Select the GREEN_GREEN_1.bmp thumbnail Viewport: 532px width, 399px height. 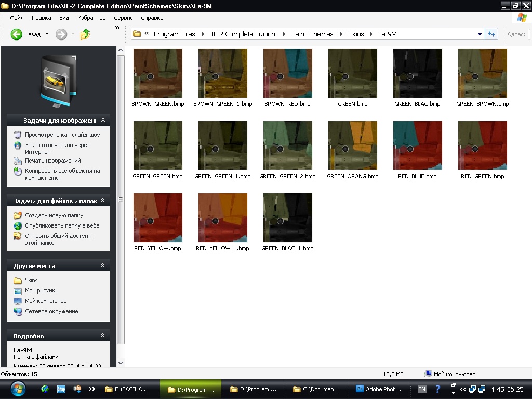point(222,145)
